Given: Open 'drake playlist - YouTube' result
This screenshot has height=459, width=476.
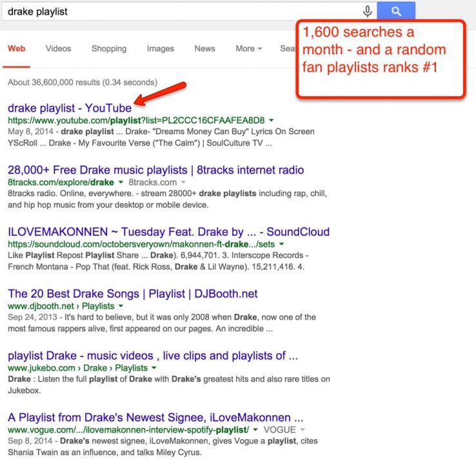Looking at the screenshot, I should (x=70, y=108).
